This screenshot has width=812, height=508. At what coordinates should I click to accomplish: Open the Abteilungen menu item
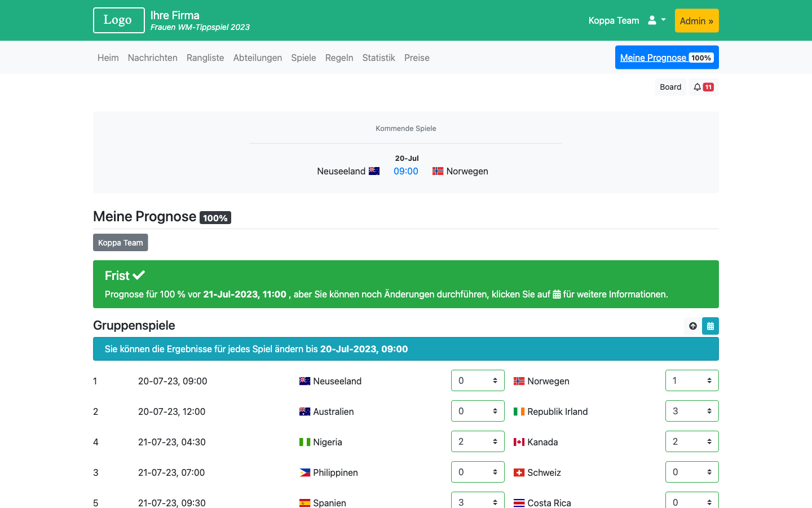tap(258, 58)
